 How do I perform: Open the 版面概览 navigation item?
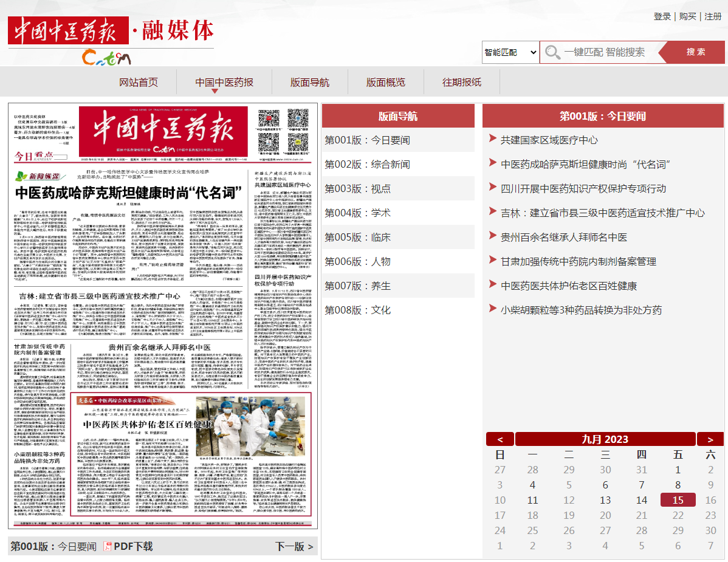[x=386, y=82]
